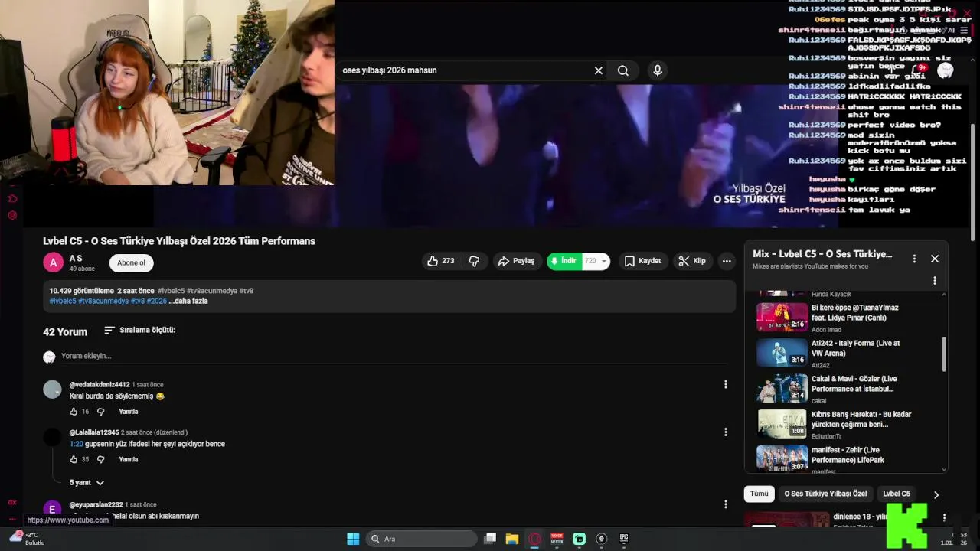The width and height of the screenshot is (980, 551).
Task: Open the second playlist options menu
Action: point(935,280)
